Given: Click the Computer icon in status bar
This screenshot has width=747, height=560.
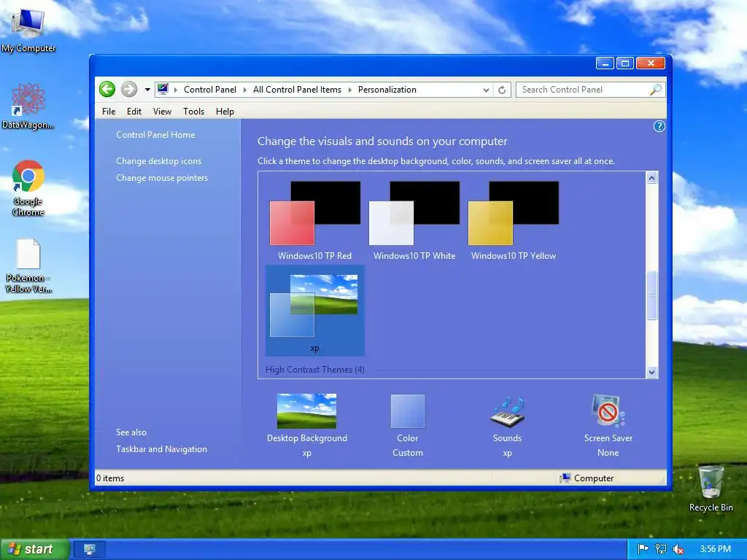Looking at the screenshot, I should coord(565,478).
